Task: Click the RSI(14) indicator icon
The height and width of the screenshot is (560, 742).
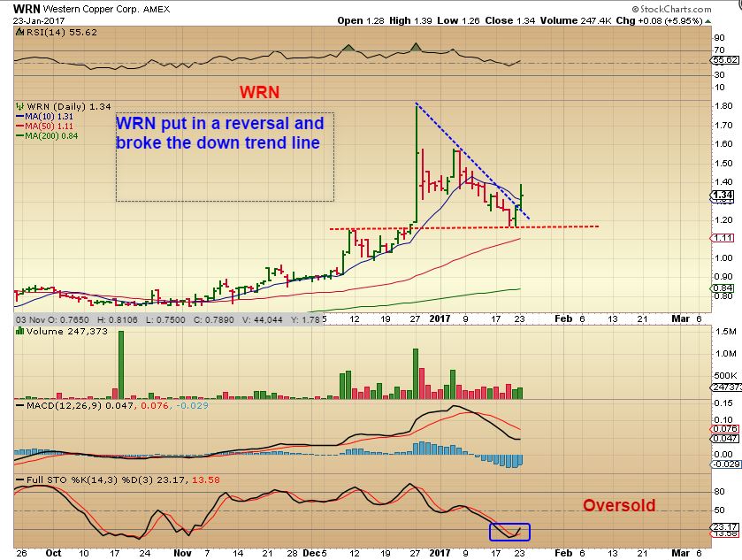Action: (x=19, y=32)
